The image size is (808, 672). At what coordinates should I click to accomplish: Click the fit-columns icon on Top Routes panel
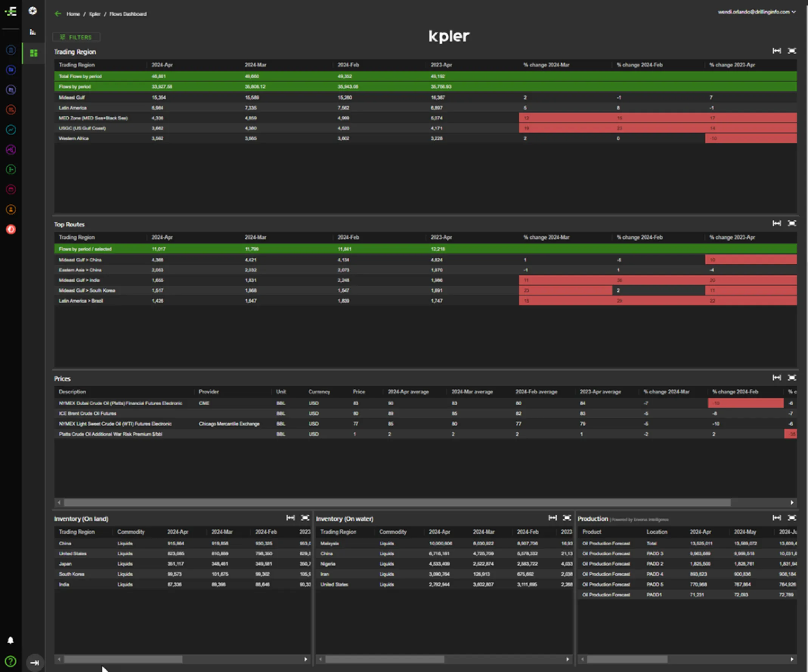click(777, 223)
